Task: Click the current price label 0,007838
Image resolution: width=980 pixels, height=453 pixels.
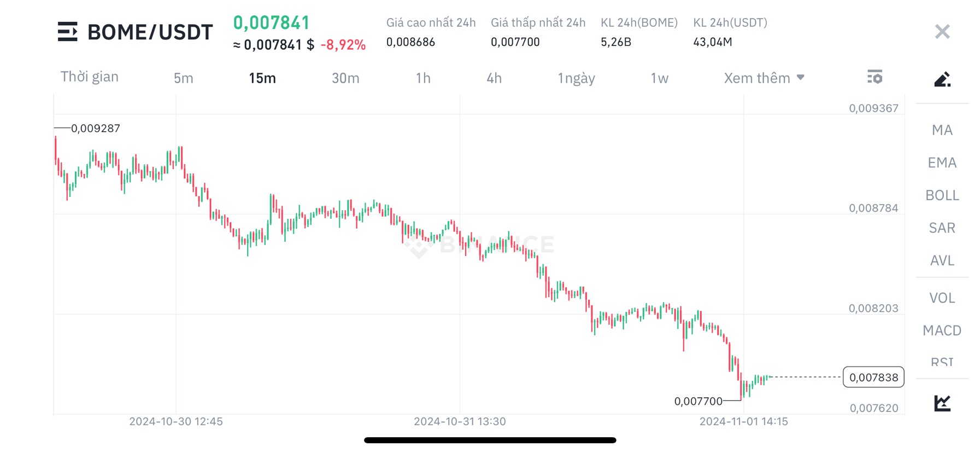Action: point(873,377)
